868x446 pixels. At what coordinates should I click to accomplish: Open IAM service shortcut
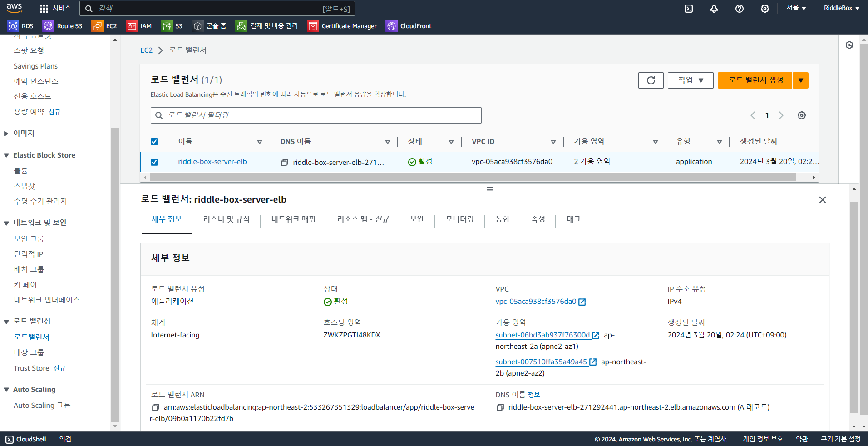139,26
